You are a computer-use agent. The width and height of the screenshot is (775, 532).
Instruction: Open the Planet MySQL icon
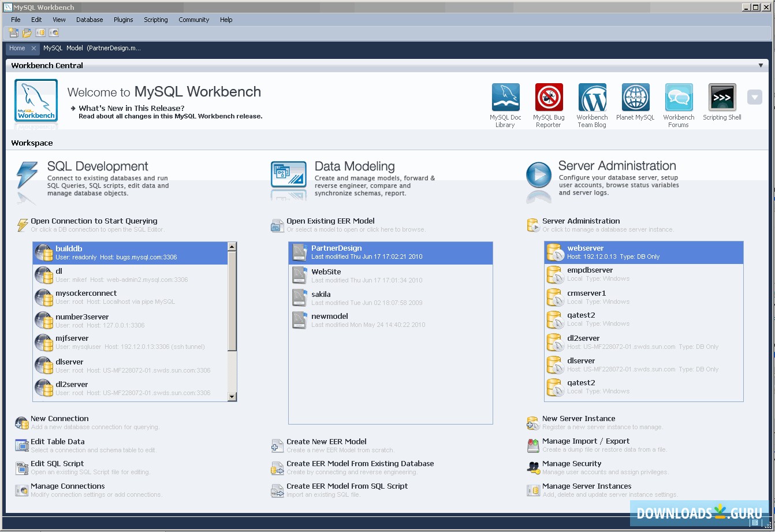click(635, 97)
